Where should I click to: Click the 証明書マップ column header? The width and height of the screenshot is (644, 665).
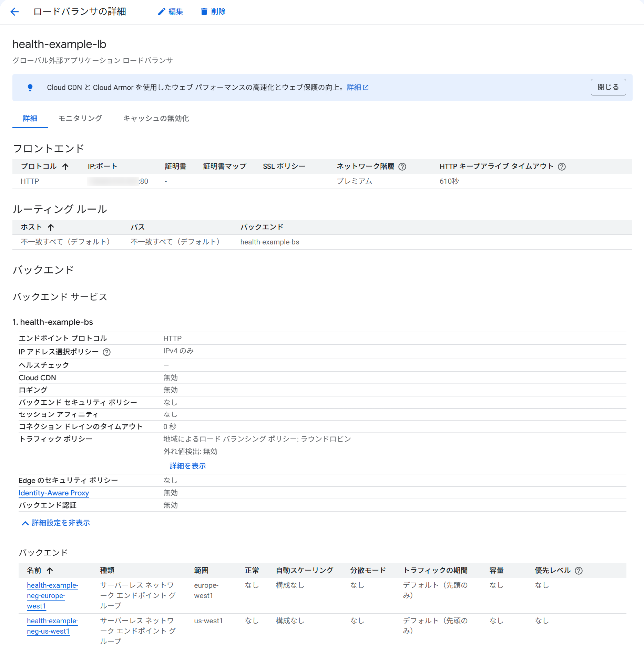(225, 167)
